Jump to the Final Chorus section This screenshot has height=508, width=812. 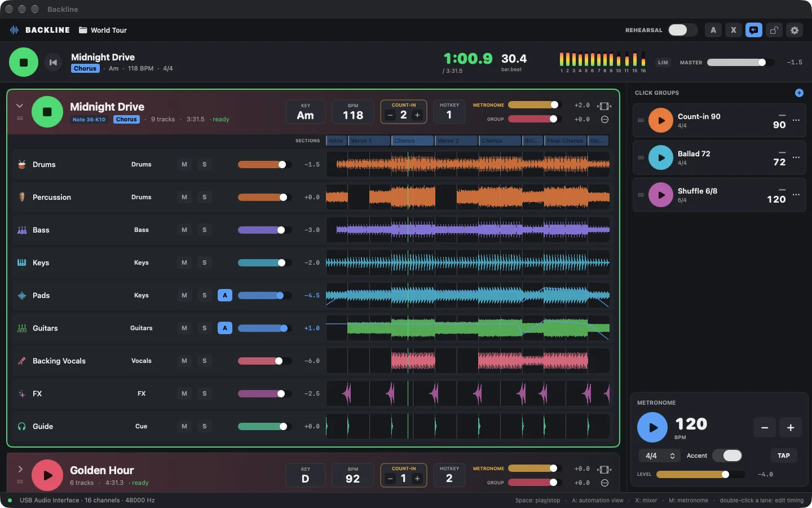pyautogui.click(x=566, y=141)
